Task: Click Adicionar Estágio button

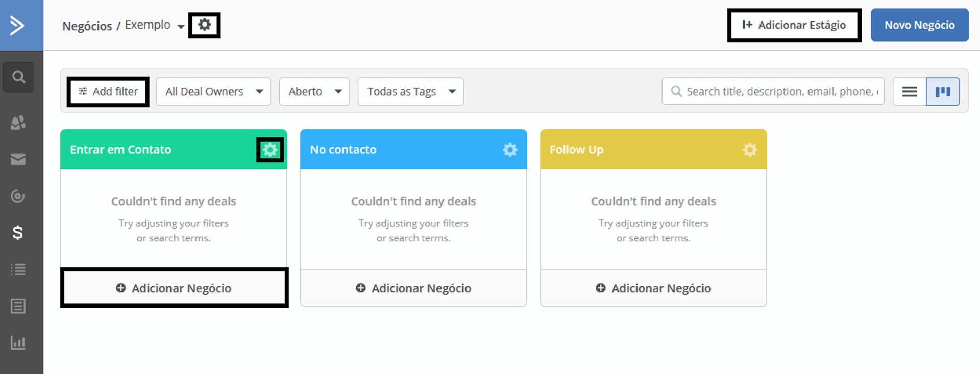Action: [x=794, y=25]
